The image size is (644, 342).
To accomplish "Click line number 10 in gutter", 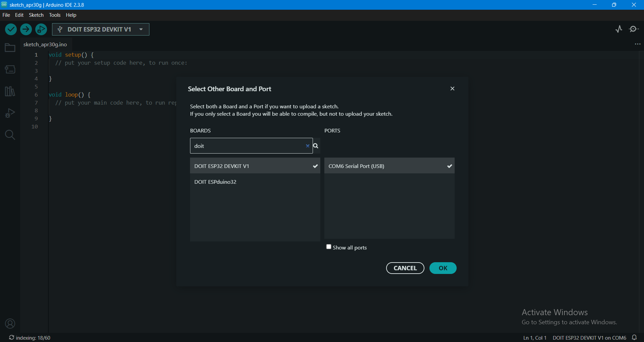I will (x=35, y=127).
